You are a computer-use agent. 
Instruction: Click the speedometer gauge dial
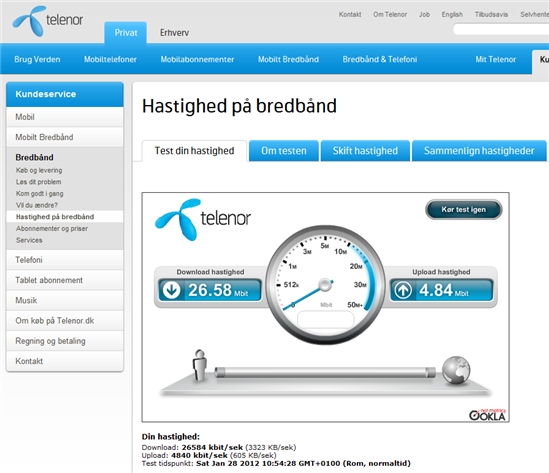coord(325,284)
